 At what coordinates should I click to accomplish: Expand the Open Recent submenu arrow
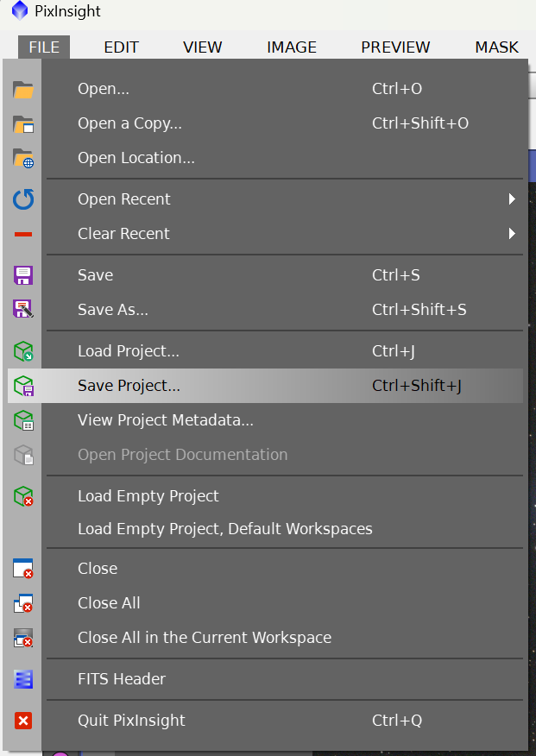[512, 199]
